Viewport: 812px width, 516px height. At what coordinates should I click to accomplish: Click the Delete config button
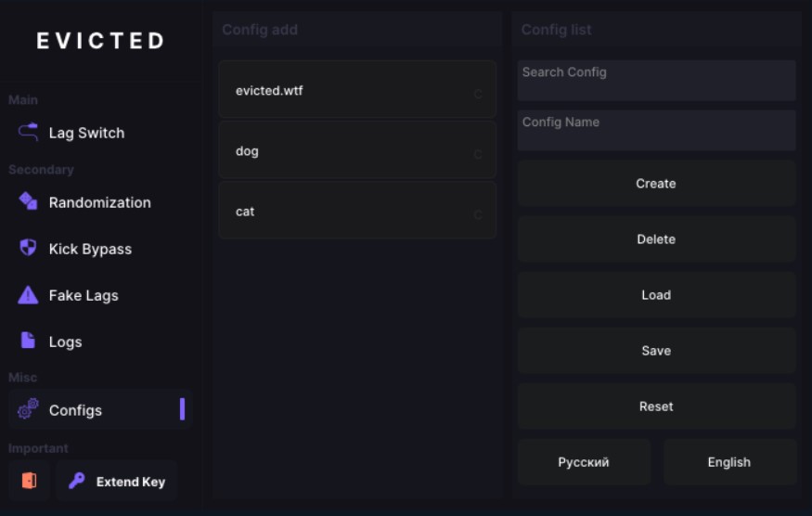tap(656, 239)
